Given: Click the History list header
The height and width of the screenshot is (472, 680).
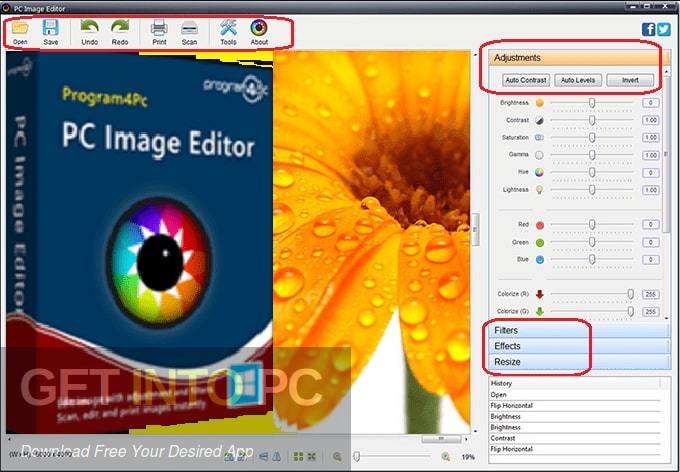Looking at the screenshot, I should (575, 384).
